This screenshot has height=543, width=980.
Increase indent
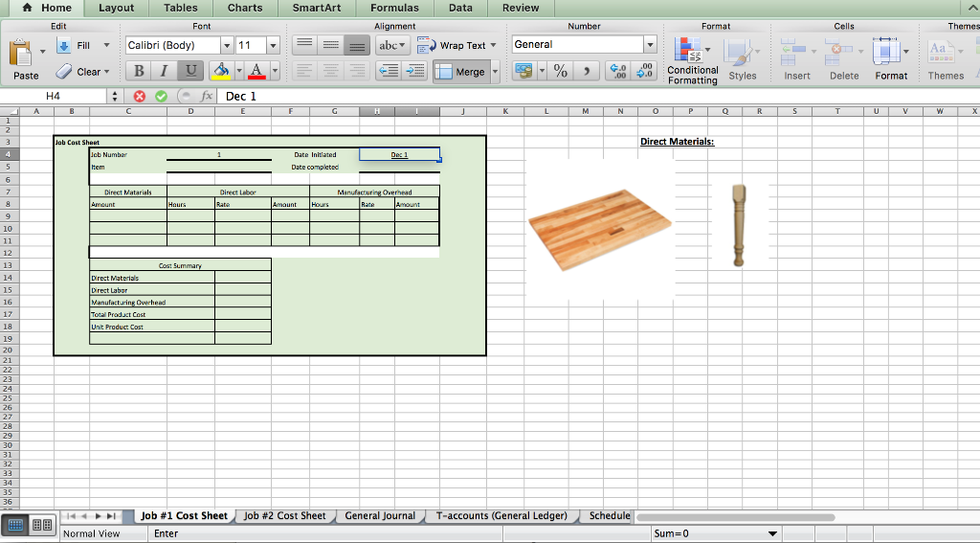(415, 71)
